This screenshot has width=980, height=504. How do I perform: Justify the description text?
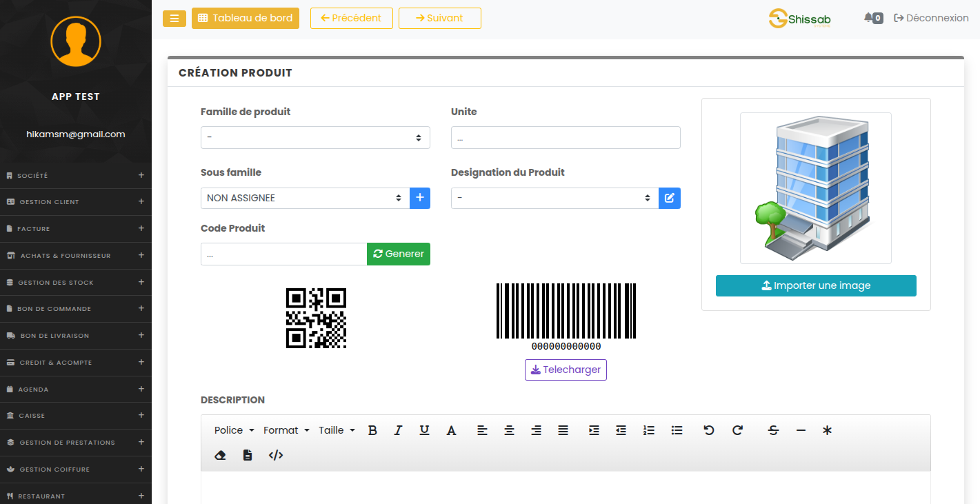tap(563, 430)
